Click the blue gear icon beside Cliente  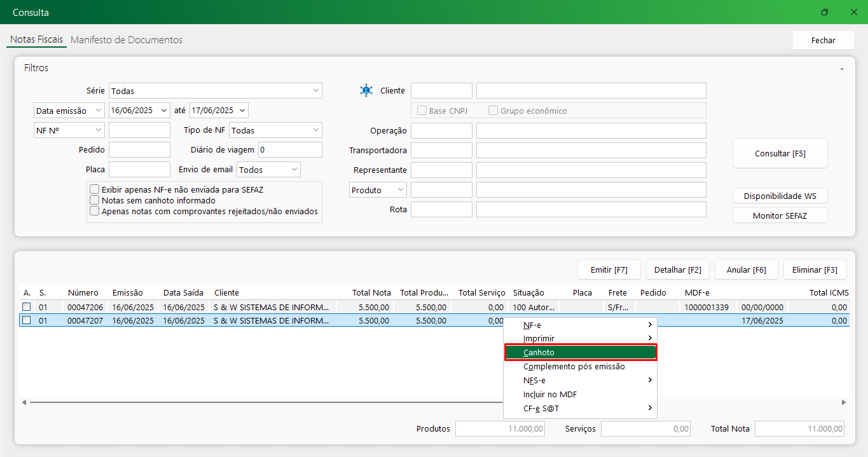coord(366,90)
